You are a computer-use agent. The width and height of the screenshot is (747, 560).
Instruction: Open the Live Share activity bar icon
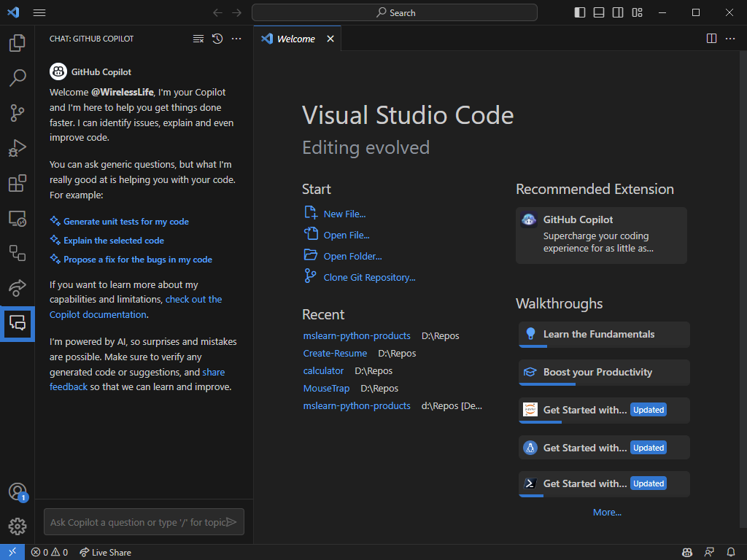[18, 287]
